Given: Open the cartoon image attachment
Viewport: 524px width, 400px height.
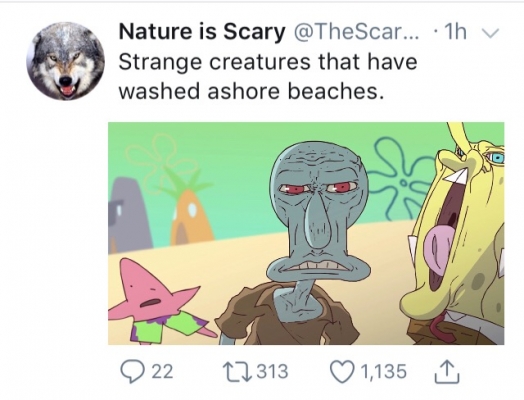Looking at the screenshot, I should [x=306, y=233].
